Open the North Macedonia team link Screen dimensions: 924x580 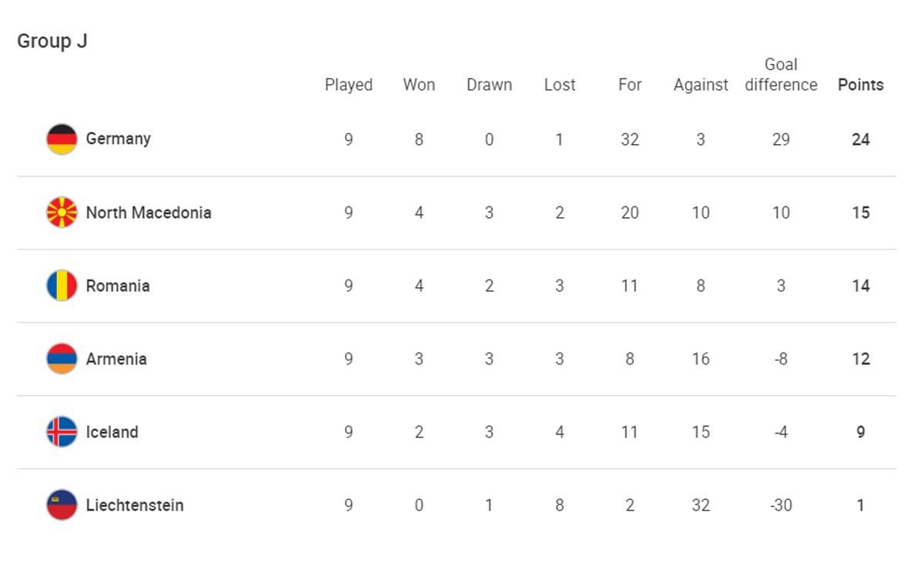click(x=149, y=213)
